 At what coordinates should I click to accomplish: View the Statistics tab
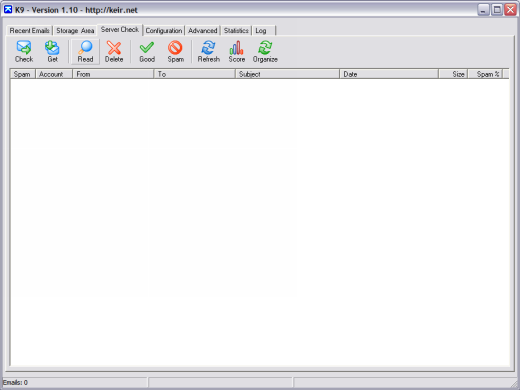(236, 31)
